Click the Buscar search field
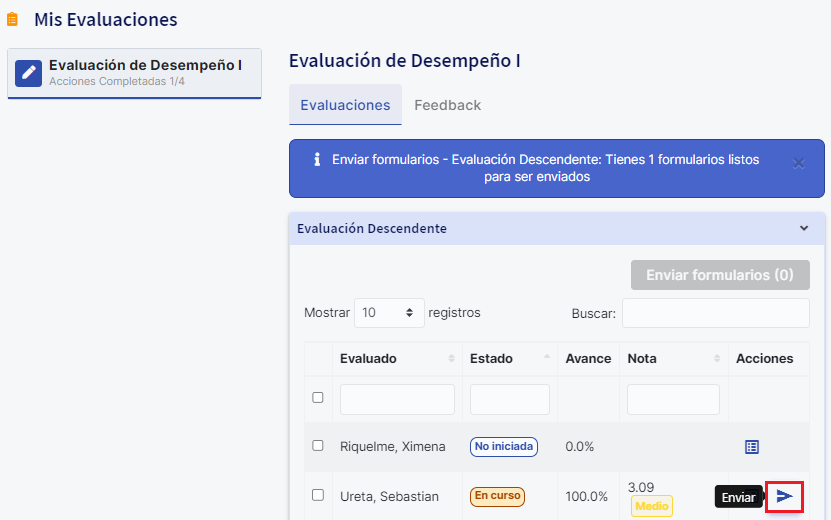Screen dimensions: 831x520 tap(715, 313)
